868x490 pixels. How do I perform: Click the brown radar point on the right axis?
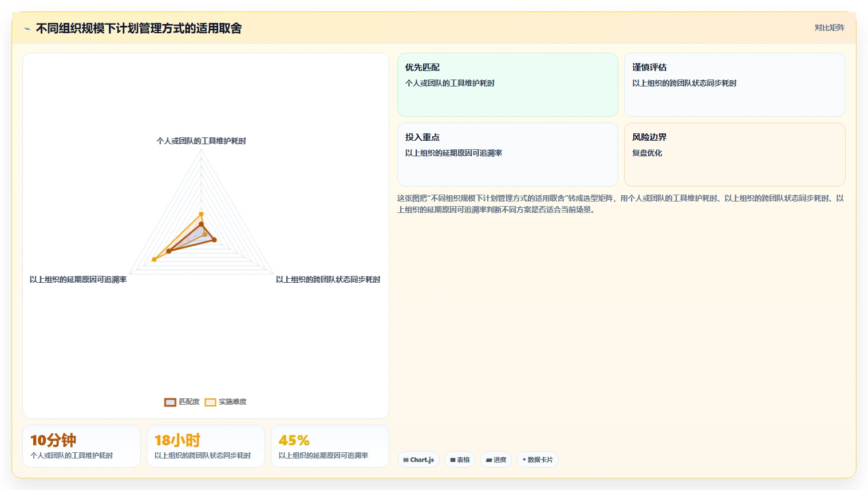[x=215, y=240]
